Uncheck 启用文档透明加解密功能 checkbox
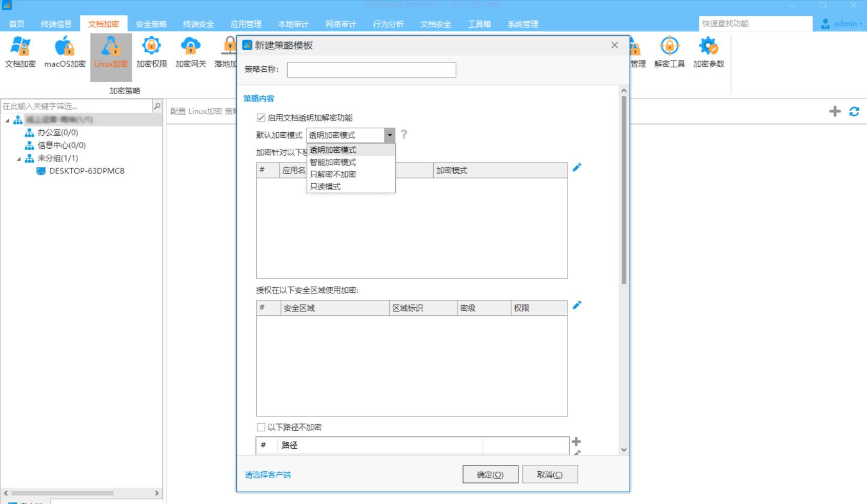The height and width of the screenshot is (504, 867). click(261, 118)
